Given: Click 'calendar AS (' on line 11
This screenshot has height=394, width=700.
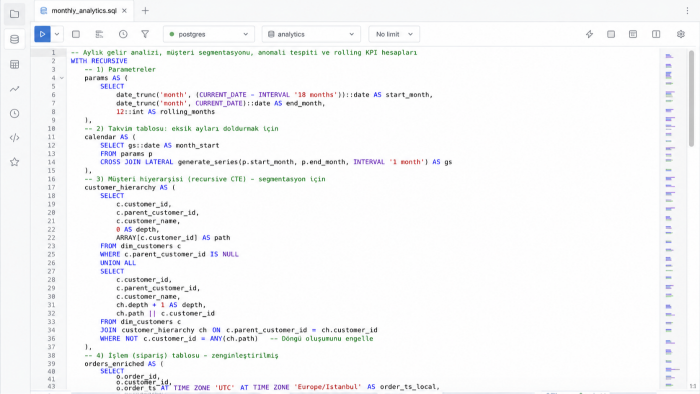Looking at the screenshot, I should coord(110,137).
